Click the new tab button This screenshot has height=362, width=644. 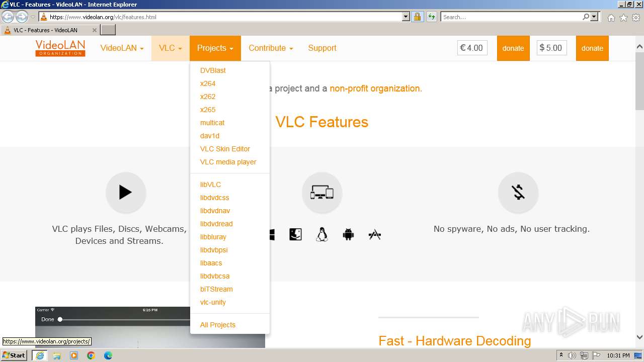point(108,30)
